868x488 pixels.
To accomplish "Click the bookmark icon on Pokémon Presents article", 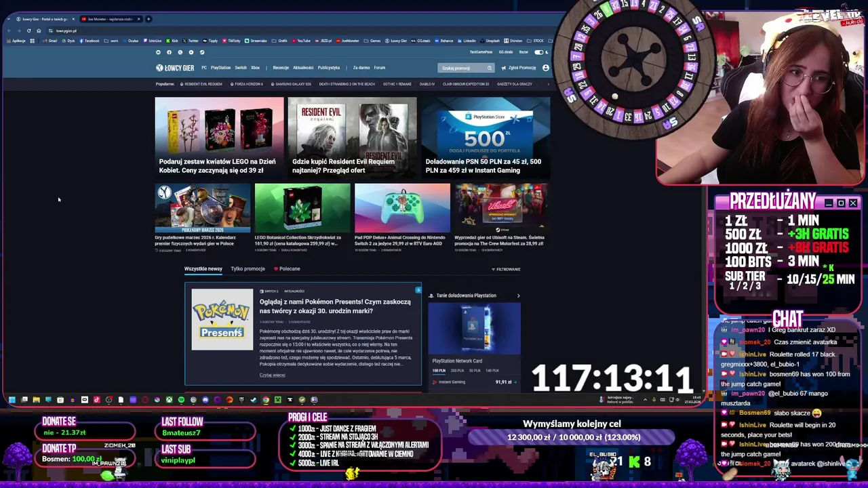I will (x=418, y=290).
